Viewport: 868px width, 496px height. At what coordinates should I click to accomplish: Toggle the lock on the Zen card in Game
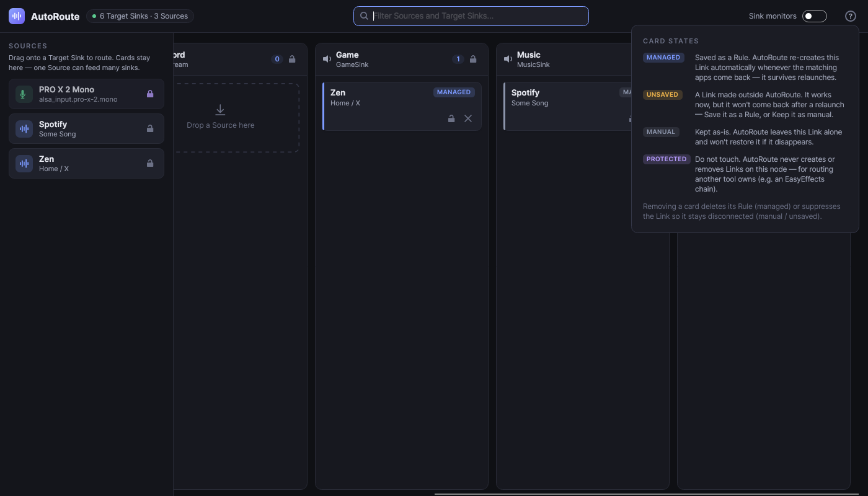(x=451, y=118)
